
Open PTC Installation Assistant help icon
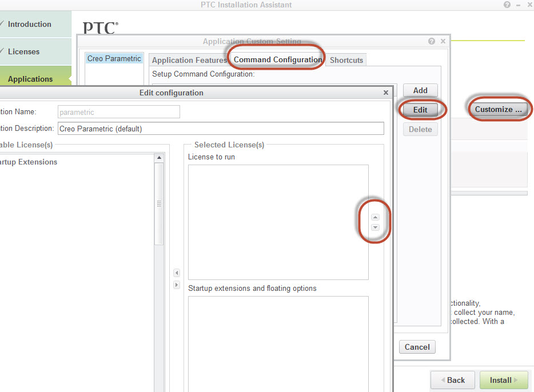507,5
